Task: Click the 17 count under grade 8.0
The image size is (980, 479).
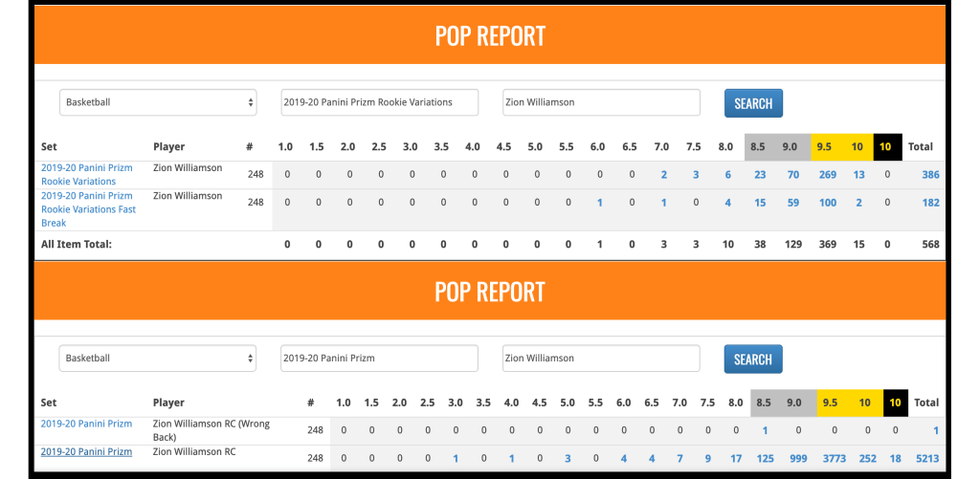Action: pyautogui.click(x=736, y=458)
